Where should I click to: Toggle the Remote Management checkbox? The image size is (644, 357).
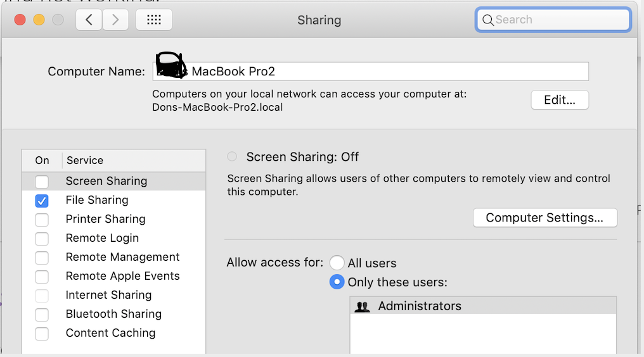coord(42,258)
